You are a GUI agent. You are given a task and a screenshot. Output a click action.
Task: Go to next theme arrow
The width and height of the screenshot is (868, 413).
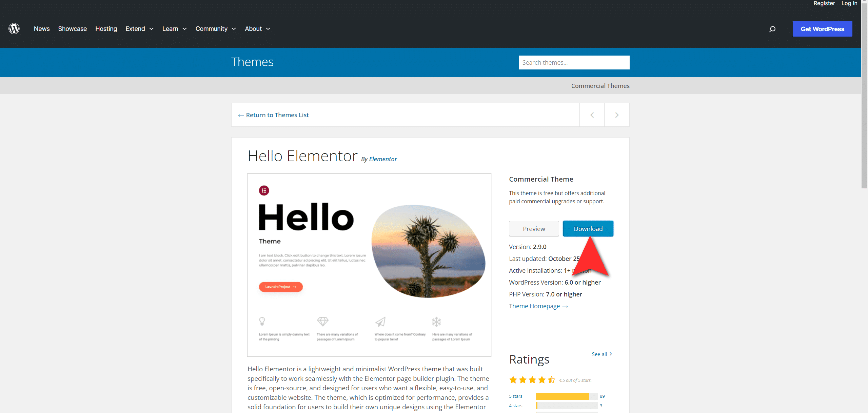pyautogui.click(x=617, y=115)
